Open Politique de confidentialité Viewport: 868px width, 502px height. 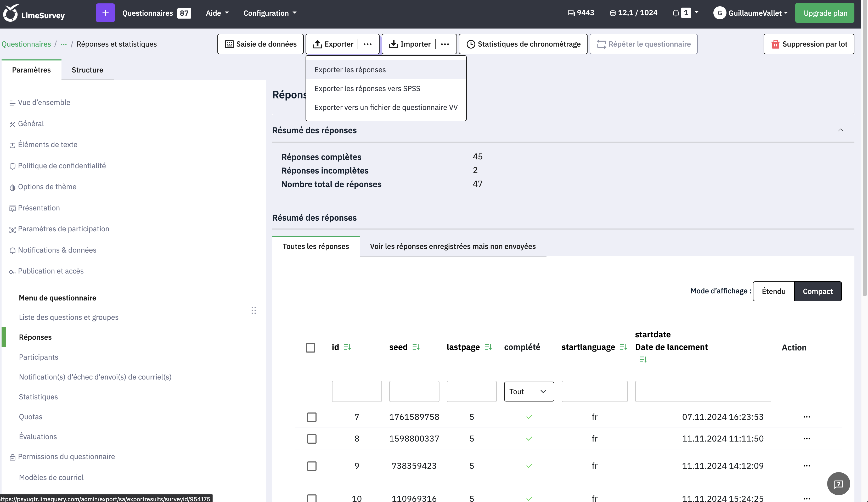[x=58, y=166]
